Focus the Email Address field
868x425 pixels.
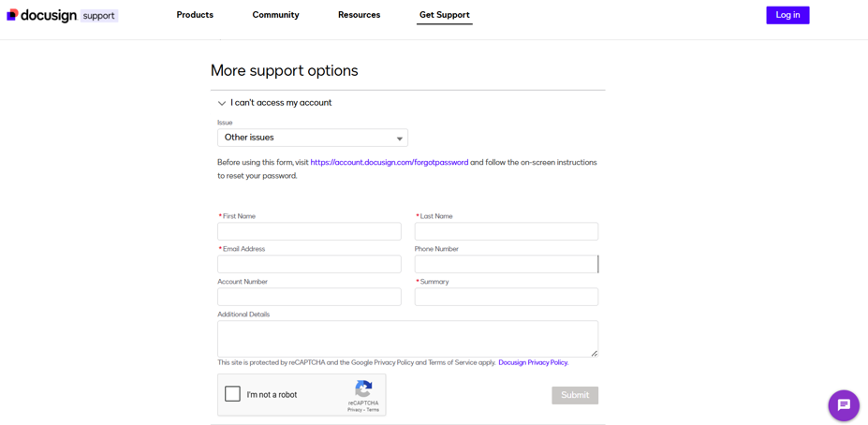point(309,264)
